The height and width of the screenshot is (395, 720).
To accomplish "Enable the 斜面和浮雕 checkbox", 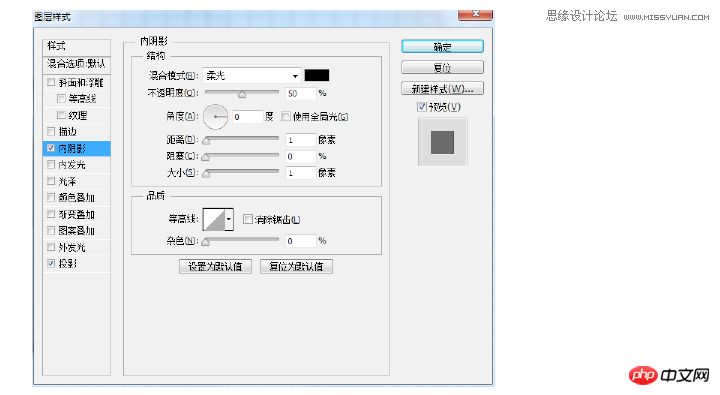I will [51, 82].
